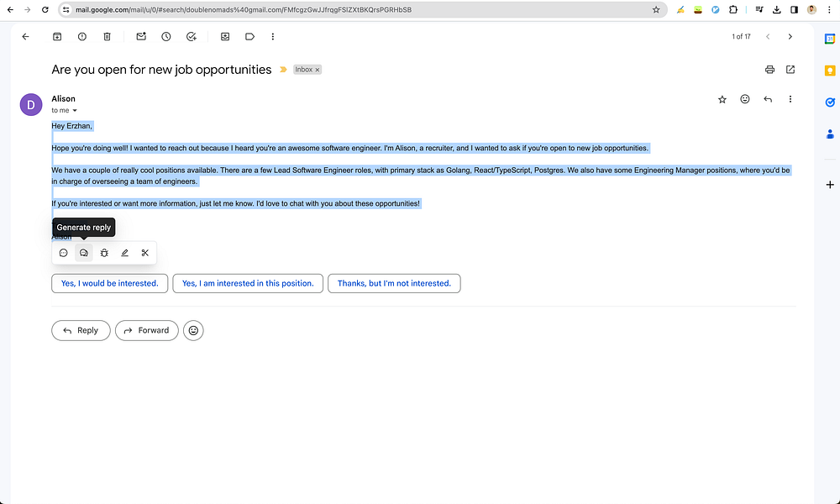
Task: Add email to Tasks
Action: click(192, 36)
